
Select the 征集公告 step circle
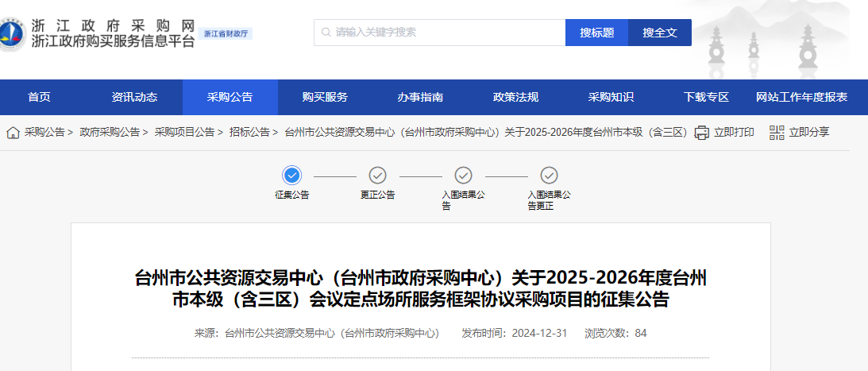(292, 176)
